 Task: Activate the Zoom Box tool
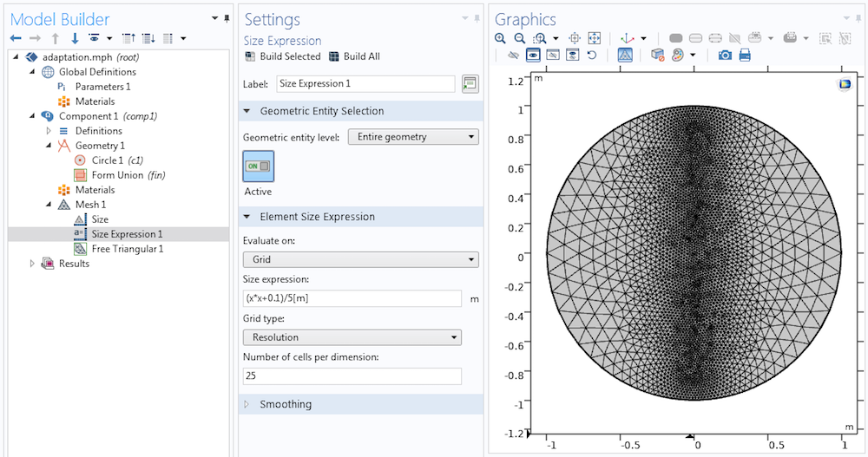tap(540, 38)
